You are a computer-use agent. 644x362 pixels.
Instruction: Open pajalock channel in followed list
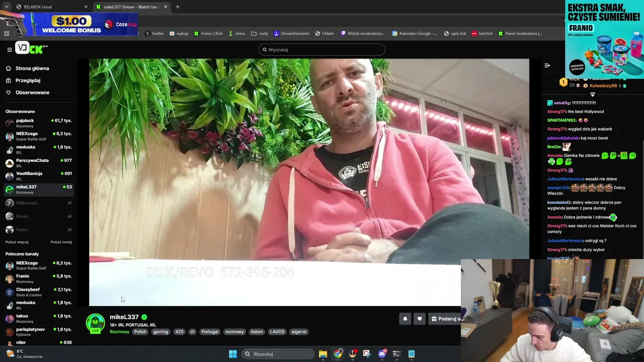[x=38, y=123]
